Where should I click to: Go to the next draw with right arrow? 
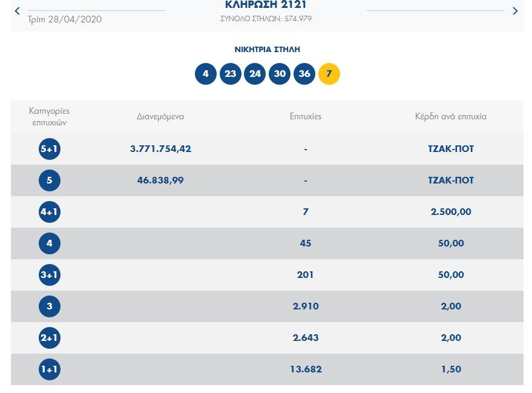[515, 11]
